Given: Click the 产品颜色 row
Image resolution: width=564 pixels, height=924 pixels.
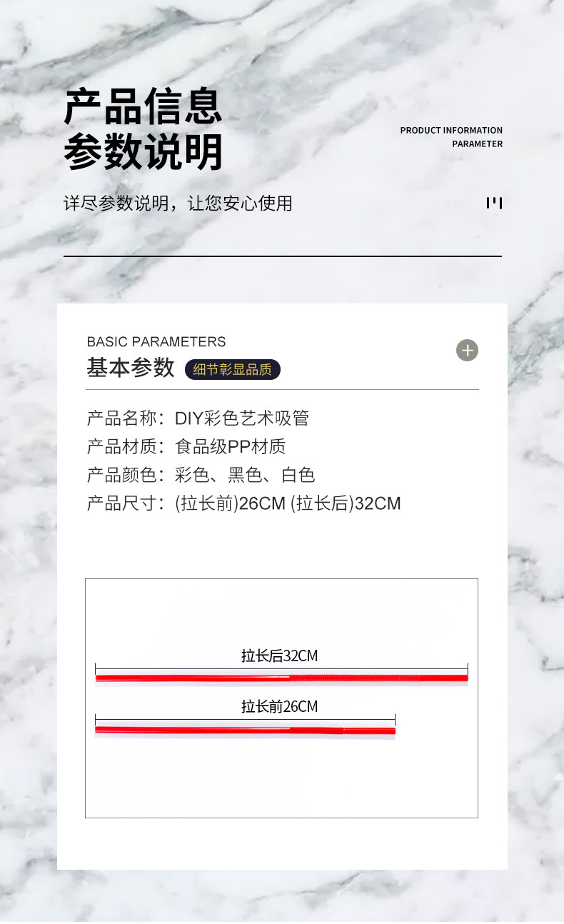Looking at the screenshot, I should (x=201, y=475).
